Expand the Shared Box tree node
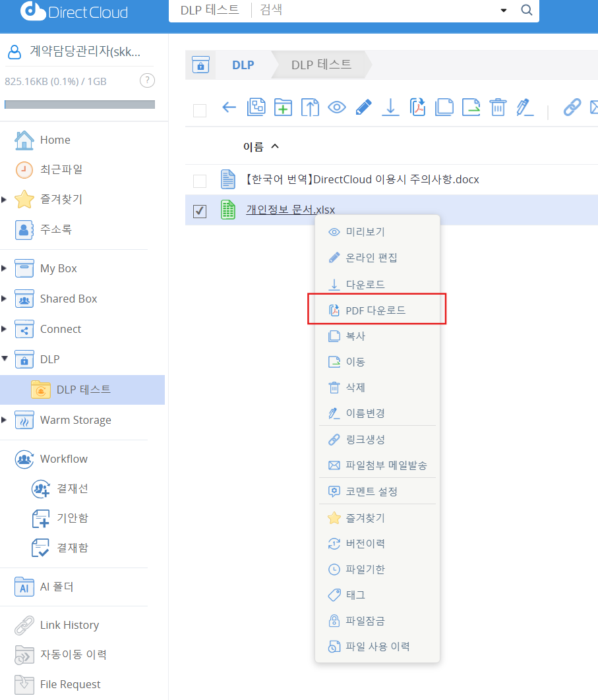This screenshot has width=598, height=700. tap(4, 299)
